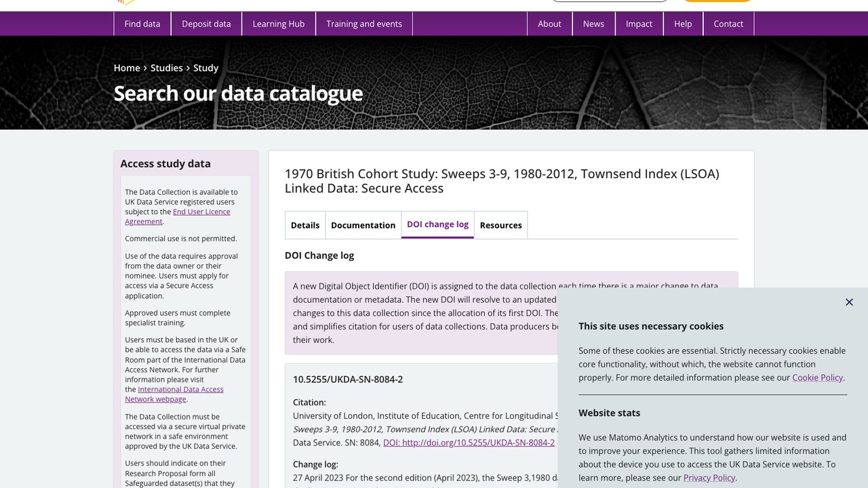The height and width of the screenshot is (488, 868).
Task: Go to Home in breadcrumb
Action: pos(127,68)
